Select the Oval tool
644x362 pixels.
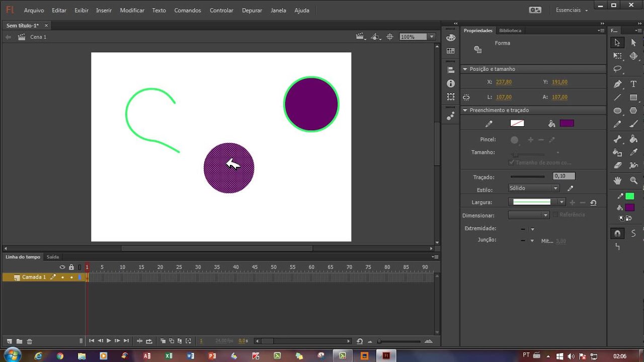point(617,111)
